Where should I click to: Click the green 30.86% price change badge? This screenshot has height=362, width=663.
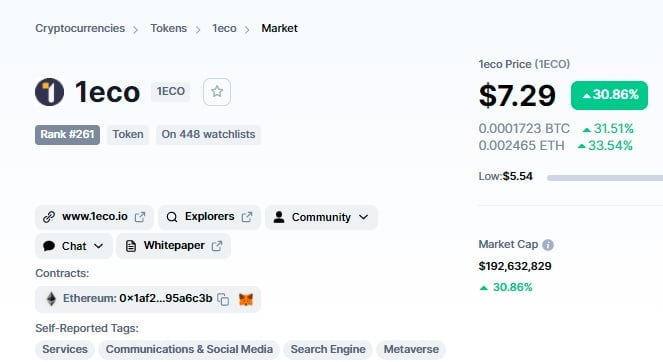click(x=609, y=95)
